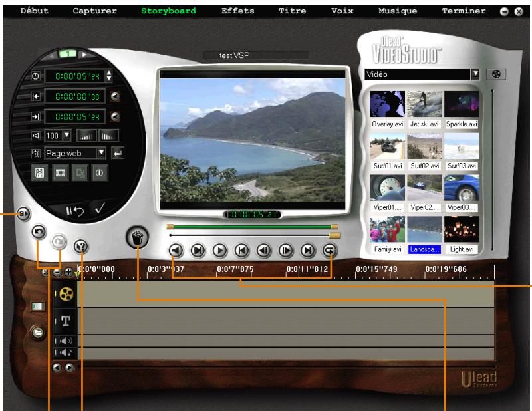
Task: Toggle the repeat playback button
Action: [x=329, y=251]
